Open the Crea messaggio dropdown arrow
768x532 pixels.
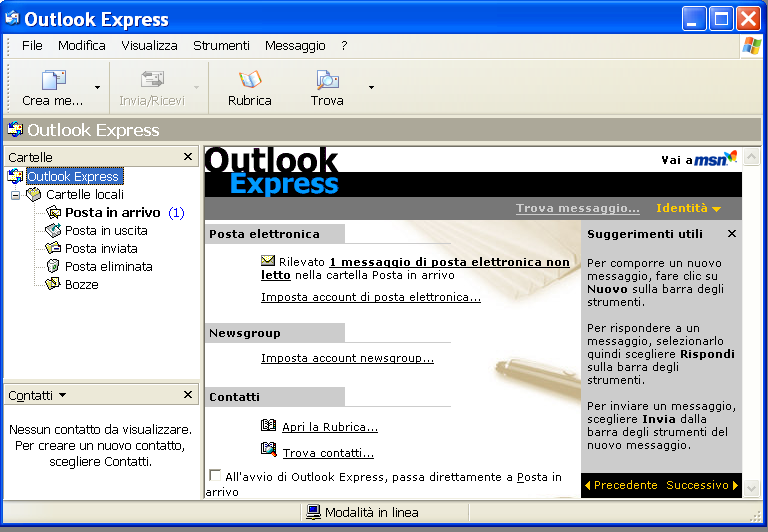click(x=97, y=87)
